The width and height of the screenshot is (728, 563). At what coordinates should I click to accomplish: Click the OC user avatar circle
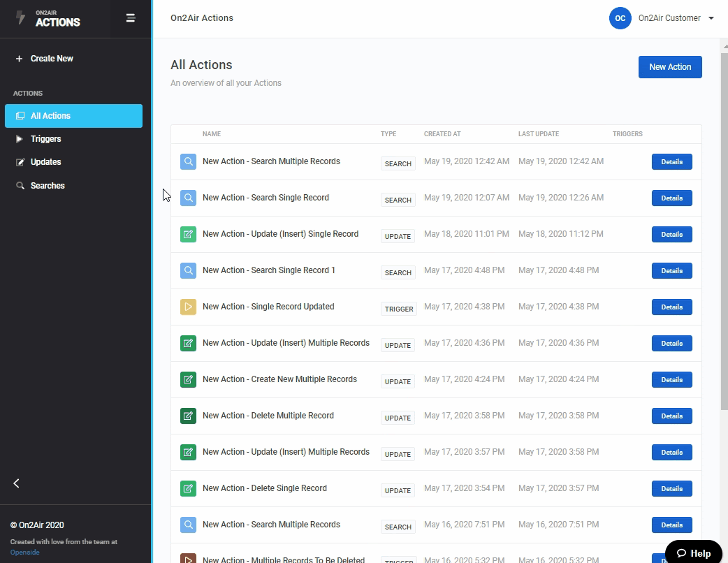[620, 18]
